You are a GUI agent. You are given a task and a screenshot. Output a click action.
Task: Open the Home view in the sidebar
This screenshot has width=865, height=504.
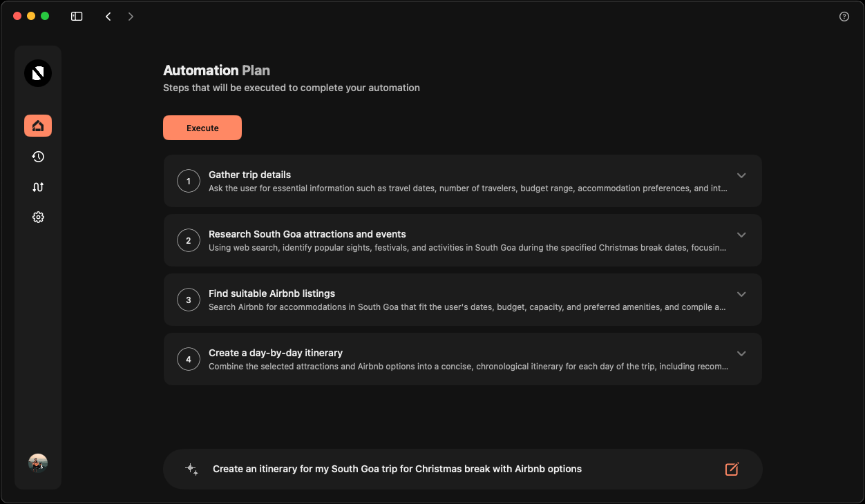tap(38, 126)
